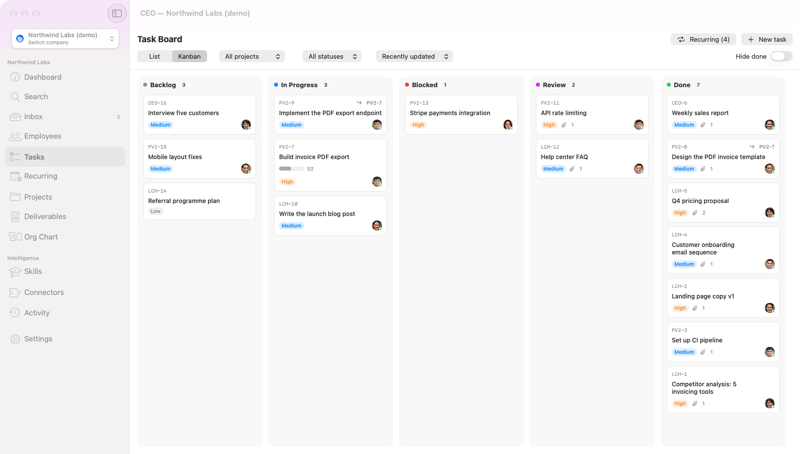Open the Landing page copy v1 card
This screenshot has width=800, height=454.
coord(723,297)
